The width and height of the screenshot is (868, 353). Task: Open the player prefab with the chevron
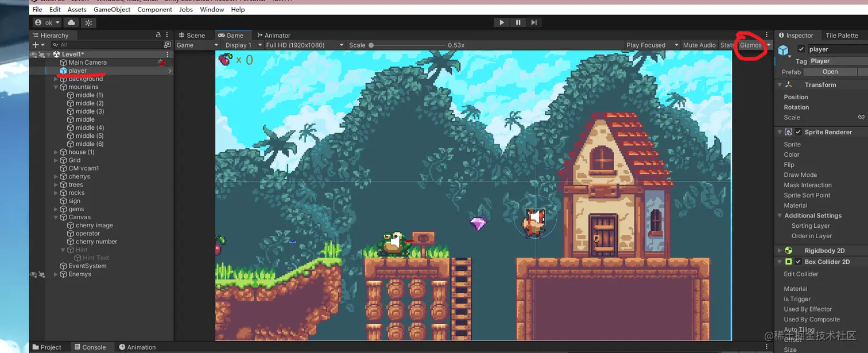click(169, 71)
